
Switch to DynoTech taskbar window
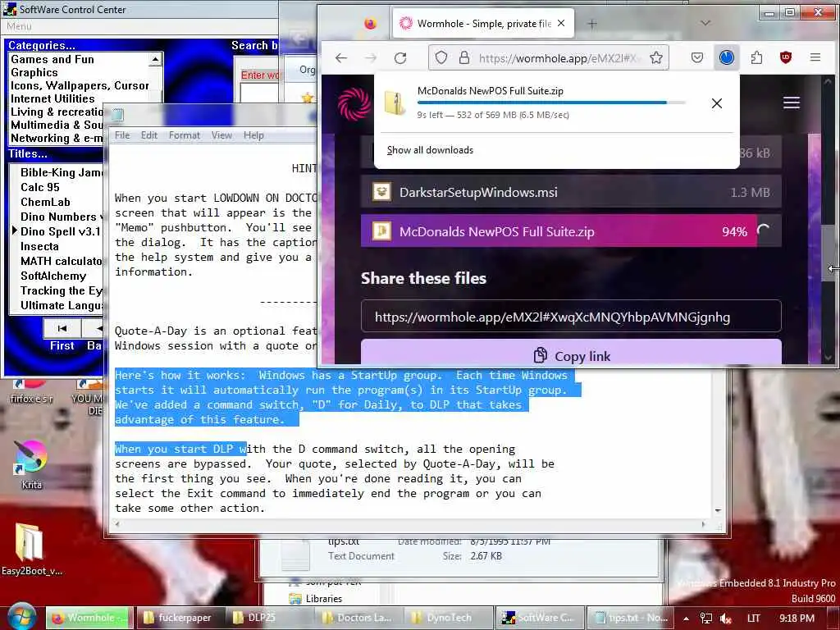click(x=449, y=618)
